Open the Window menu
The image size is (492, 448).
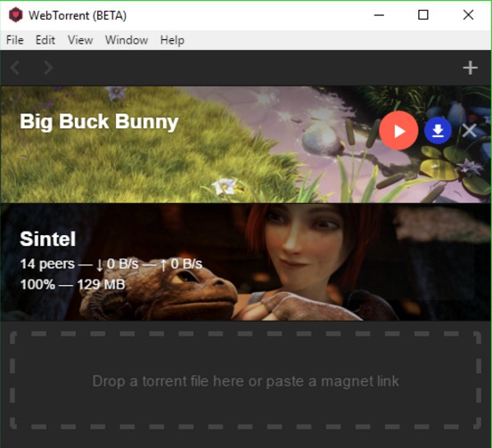[x=127, y=40]
